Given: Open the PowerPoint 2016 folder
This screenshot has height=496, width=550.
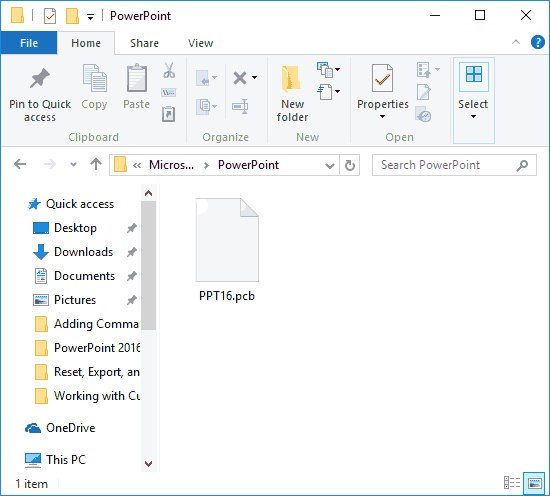Looking at the screenshot, I should [x=87, y=348].
